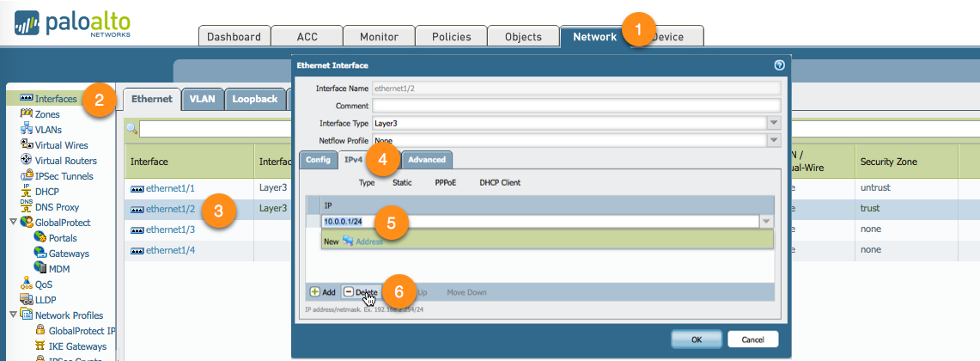Focus the interface search box

click(x=216, y=129)
